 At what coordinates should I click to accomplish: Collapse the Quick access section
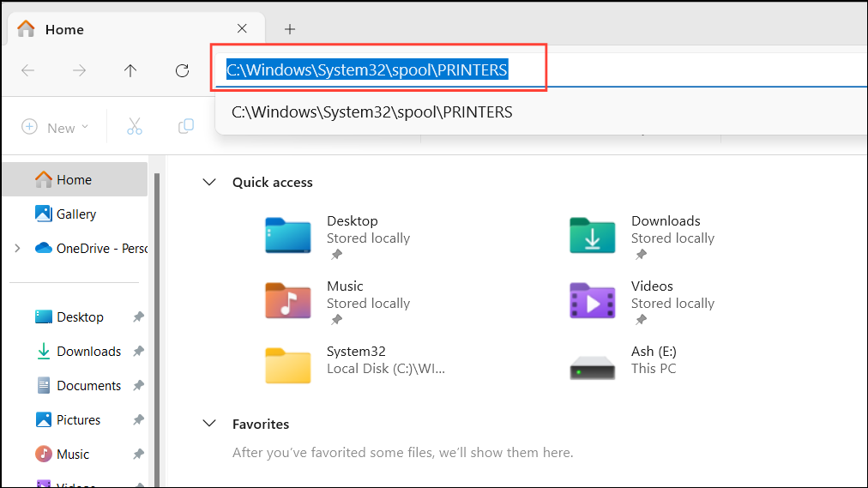coord(208,182)
